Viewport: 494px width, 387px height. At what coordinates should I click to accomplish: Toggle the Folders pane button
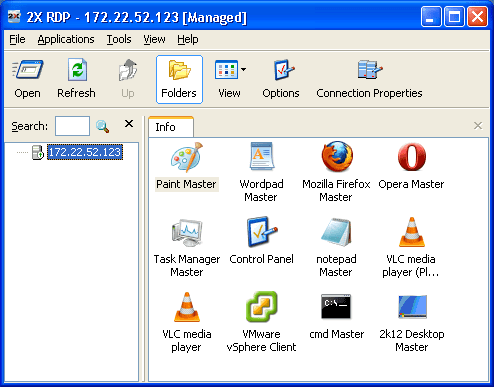pyautogui.click(x=179, y=79)
